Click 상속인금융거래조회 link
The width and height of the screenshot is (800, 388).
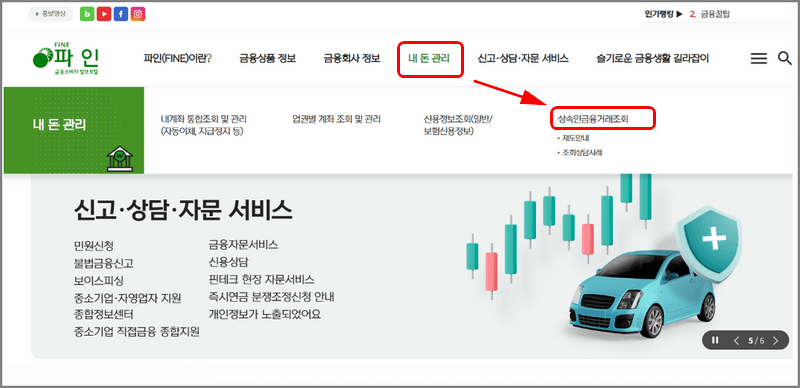click(x=593, y=119)
